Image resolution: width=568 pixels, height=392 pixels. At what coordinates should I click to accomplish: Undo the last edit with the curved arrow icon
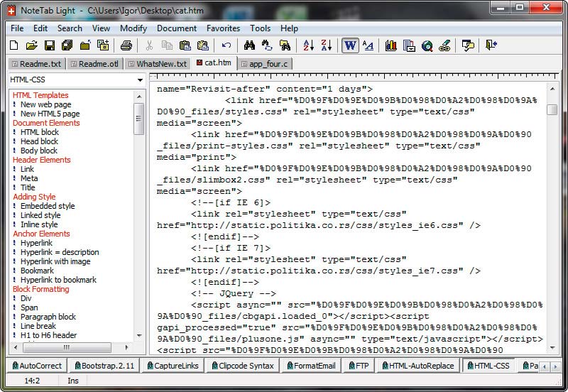click(x=226, y=45)
